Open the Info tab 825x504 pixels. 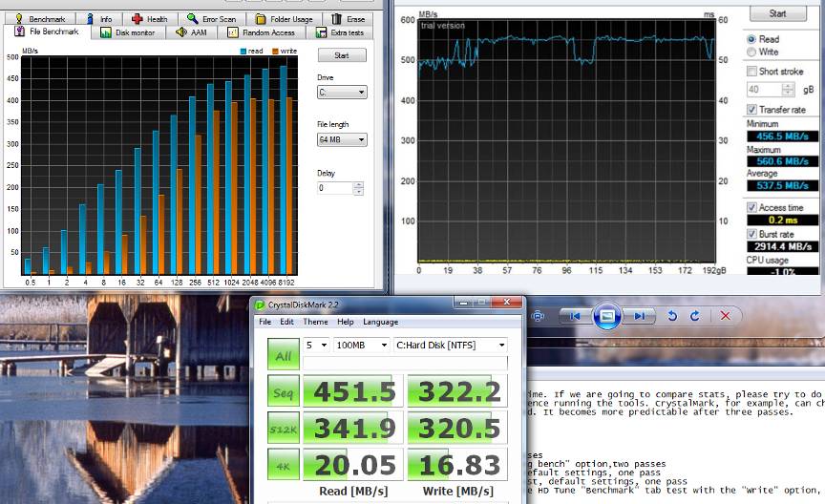[x=99, y=19]
